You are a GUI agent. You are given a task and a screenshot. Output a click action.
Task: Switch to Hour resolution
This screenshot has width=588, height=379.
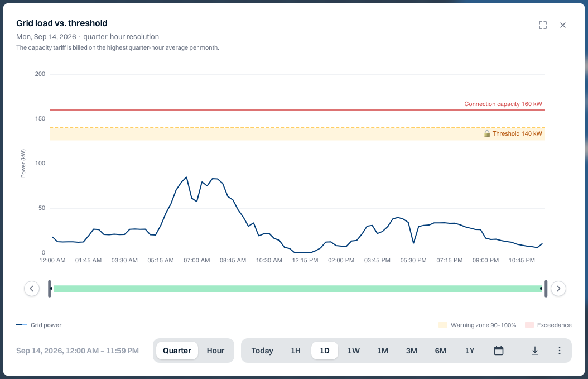(215, 351)
